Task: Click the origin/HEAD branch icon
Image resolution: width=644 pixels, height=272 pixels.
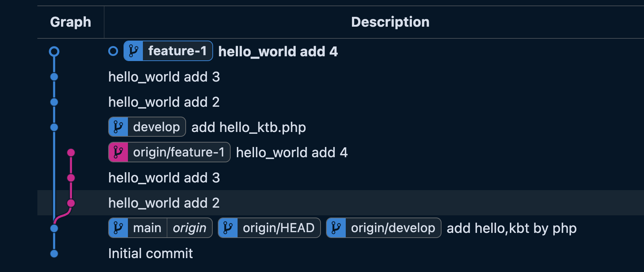Action: pyautogui.click(x=228, y=228)
